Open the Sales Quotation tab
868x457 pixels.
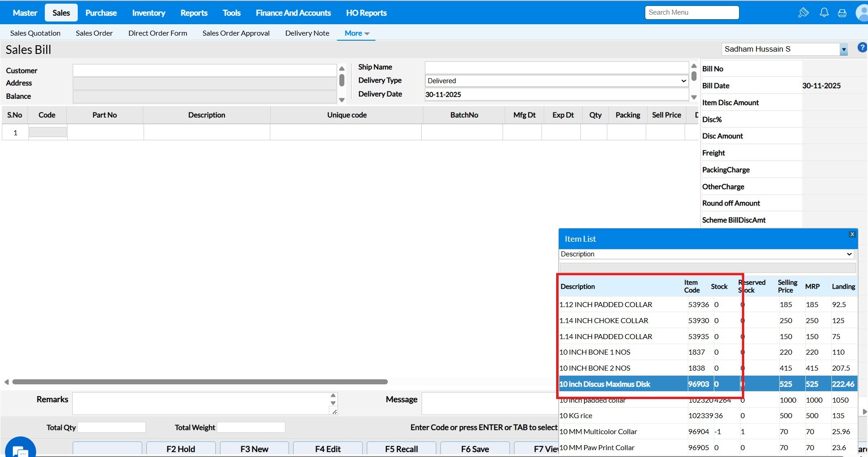coord(35,33)
